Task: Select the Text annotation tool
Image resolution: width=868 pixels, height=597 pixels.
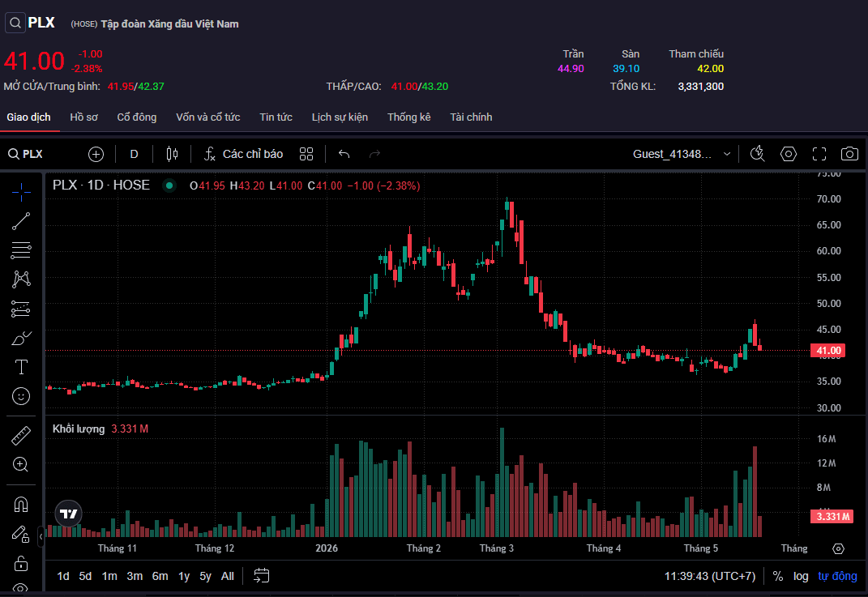Action: (21, 367)
